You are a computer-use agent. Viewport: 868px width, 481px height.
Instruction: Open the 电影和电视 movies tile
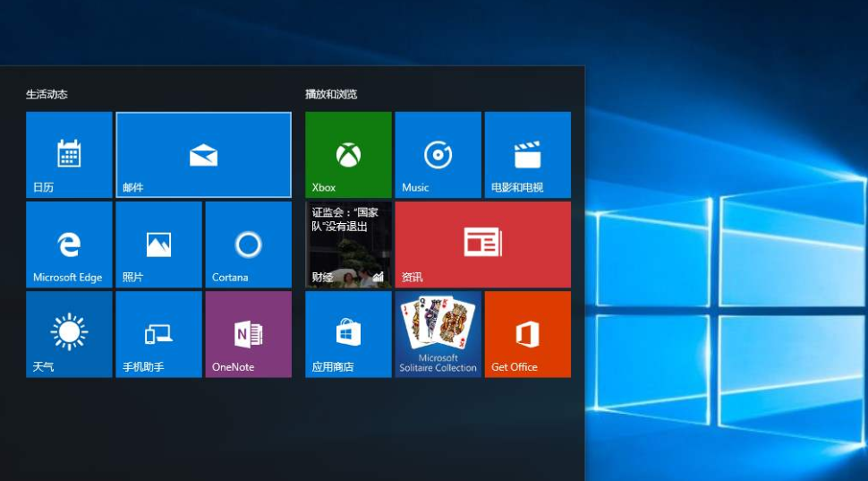[527, 154]
